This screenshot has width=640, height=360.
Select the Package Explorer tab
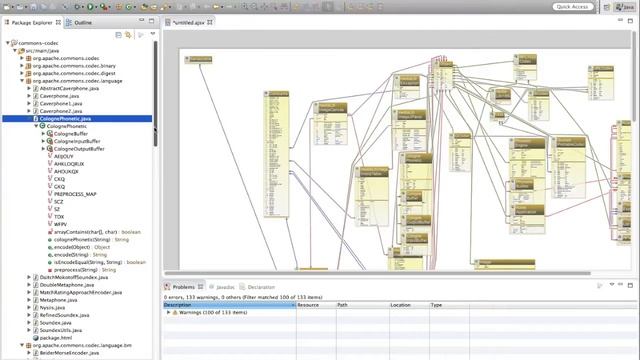coord(32,23)
